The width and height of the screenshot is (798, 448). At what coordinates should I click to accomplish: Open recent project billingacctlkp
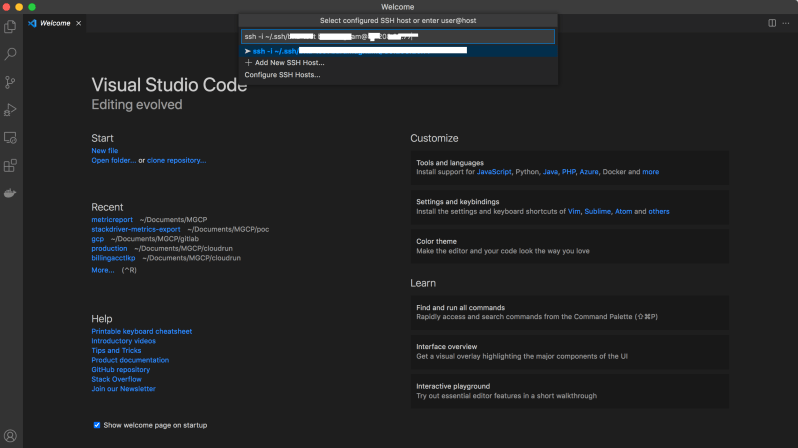113,258
